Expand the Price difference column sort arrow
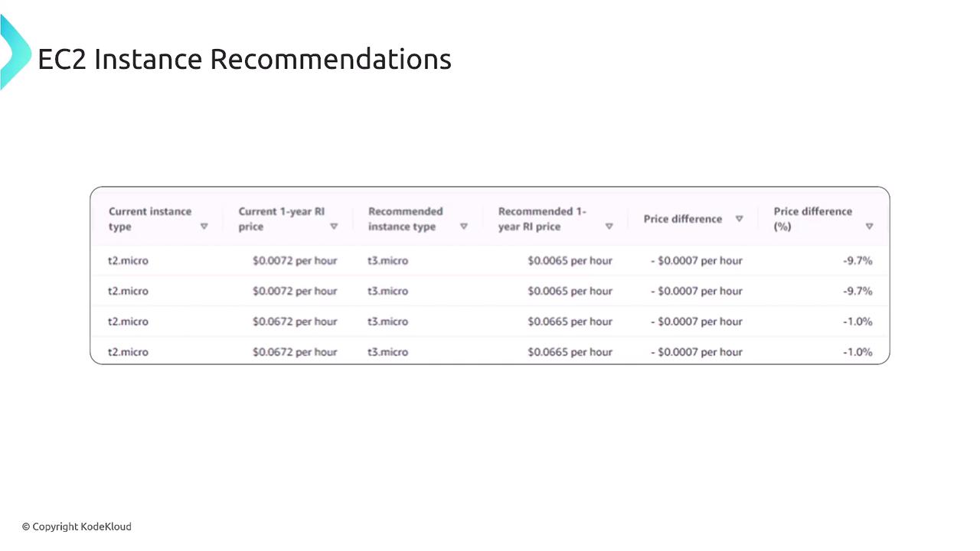 [x=739, y=219]
